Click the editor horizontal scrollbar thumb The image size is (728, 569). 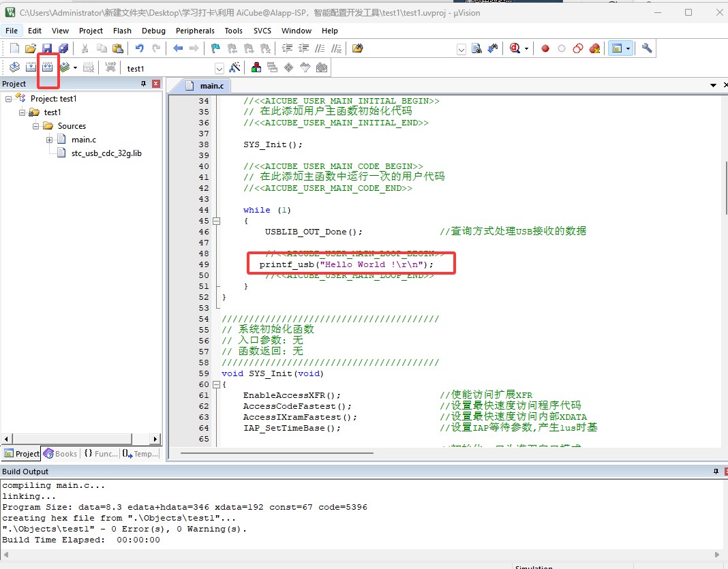[x=277, y=453]
